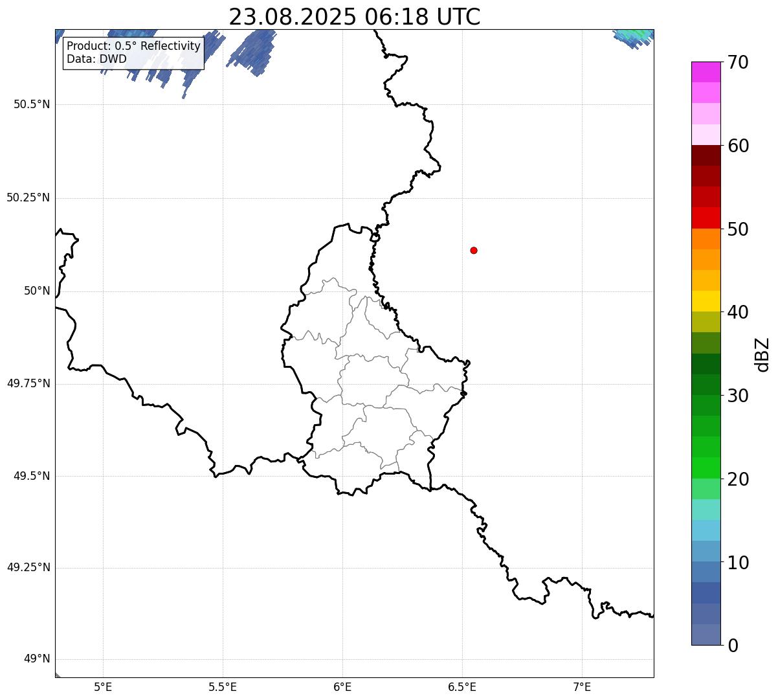
Task: Click longitude label 5°E
Action: pos(103,686)
